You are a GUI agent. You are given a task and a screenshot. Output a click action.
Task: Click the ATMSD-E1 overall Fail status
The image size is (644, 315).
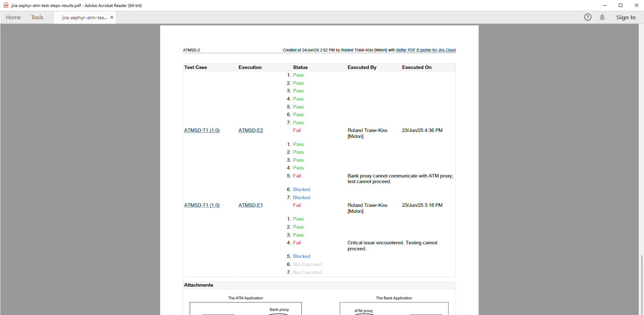coord(297,205)
